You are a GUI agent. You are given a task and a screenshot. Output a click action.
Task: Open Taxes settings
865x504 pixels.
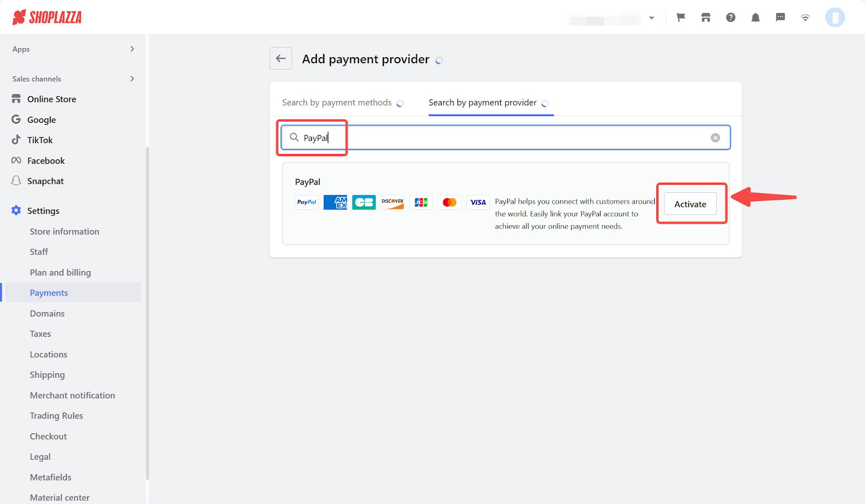tap(41, 334)
